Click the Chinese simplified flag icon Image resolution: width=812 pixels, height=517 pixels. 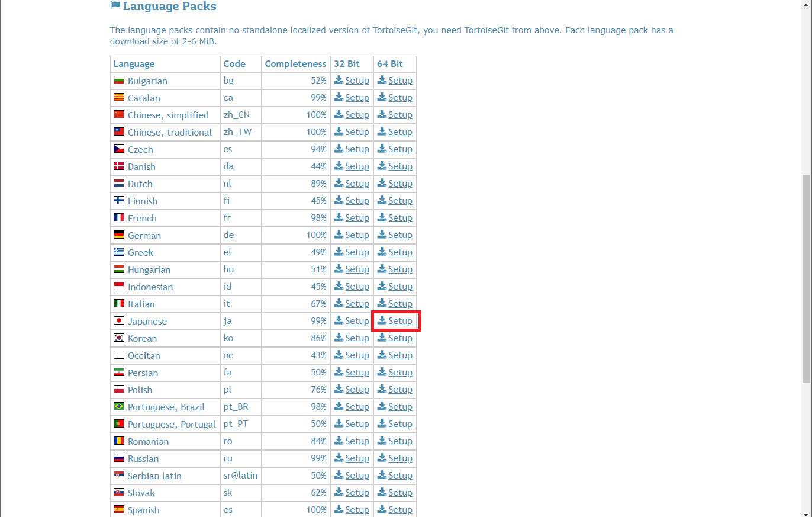point(118,114)
